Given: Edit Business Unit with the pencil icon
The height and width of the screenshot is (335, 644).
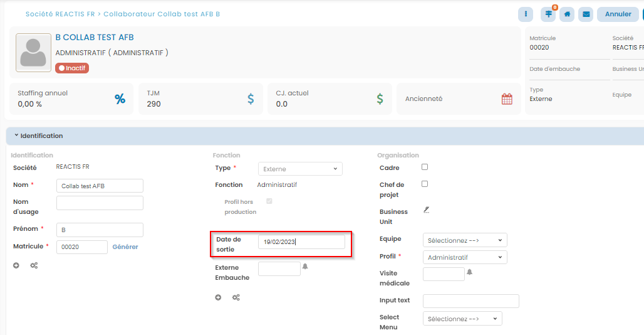Looking at the screenshot, I should [426, 210].
